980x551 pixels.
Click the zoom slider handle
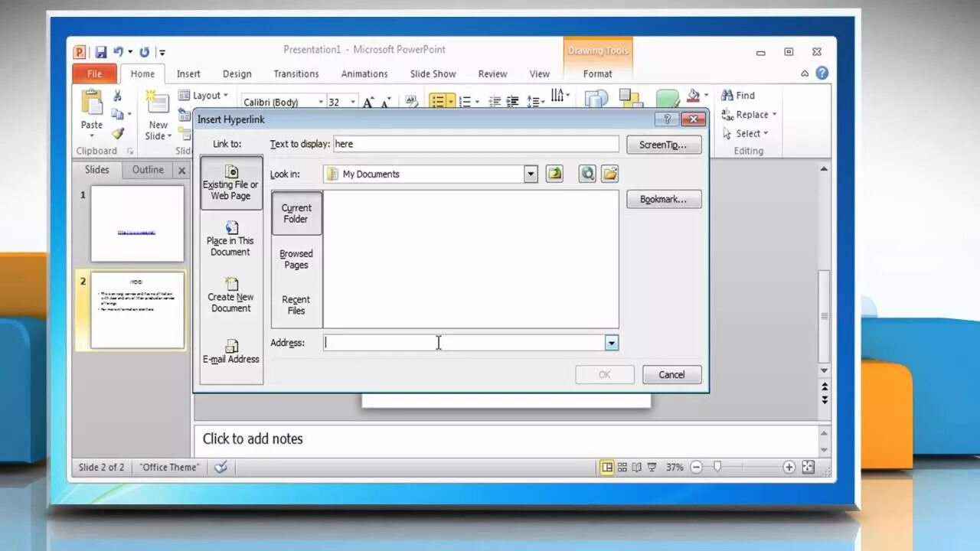tap(717, 467)
